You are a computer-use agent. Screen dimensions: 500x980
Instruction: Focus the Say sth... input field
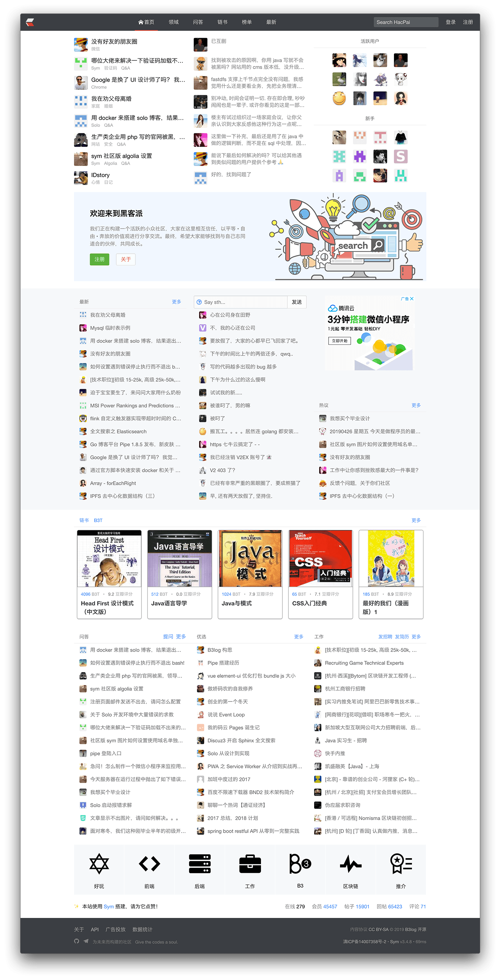[x=240, y=302]
